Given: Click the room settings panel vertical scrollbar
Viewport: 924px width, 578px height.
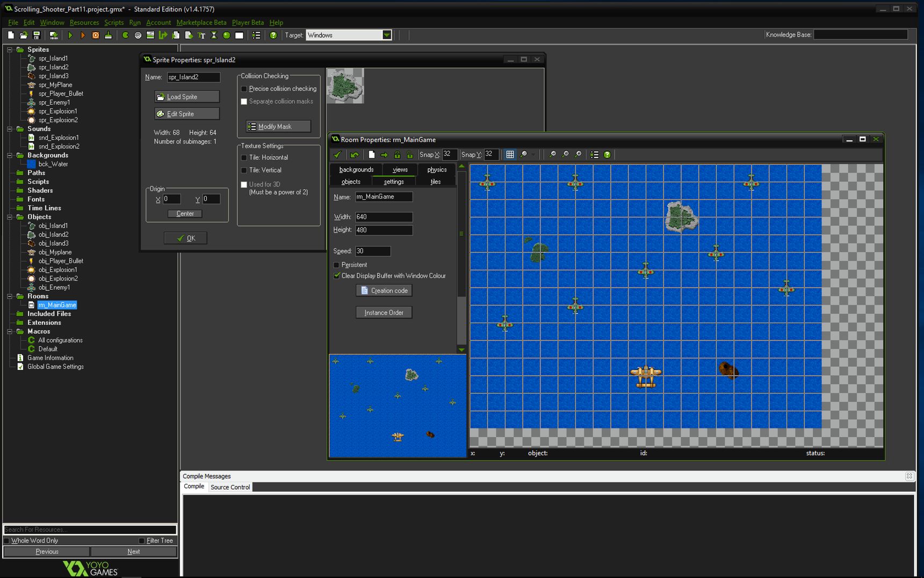Looking at the screenshot, I should [x=461, y=233].
